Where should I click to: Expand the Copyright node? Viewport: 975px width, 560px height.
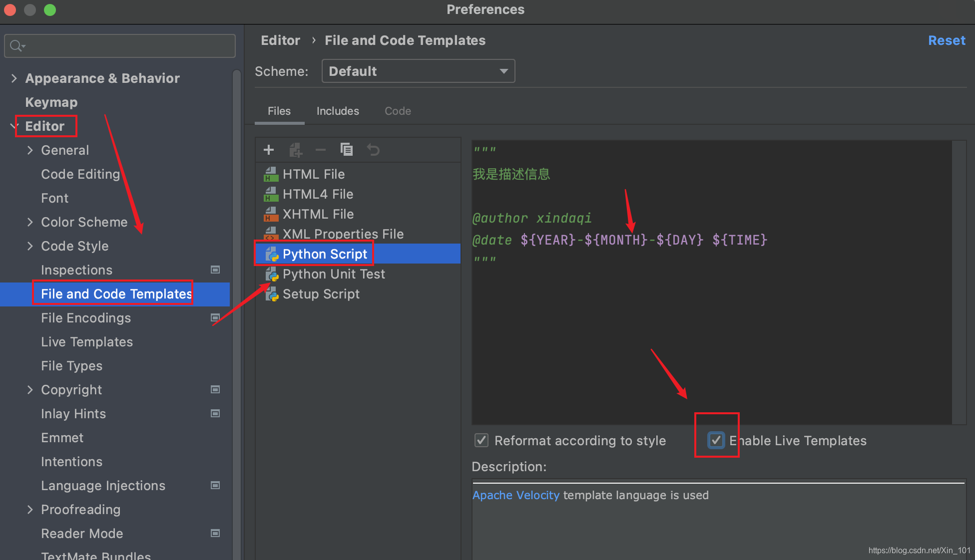pos(30,390)
